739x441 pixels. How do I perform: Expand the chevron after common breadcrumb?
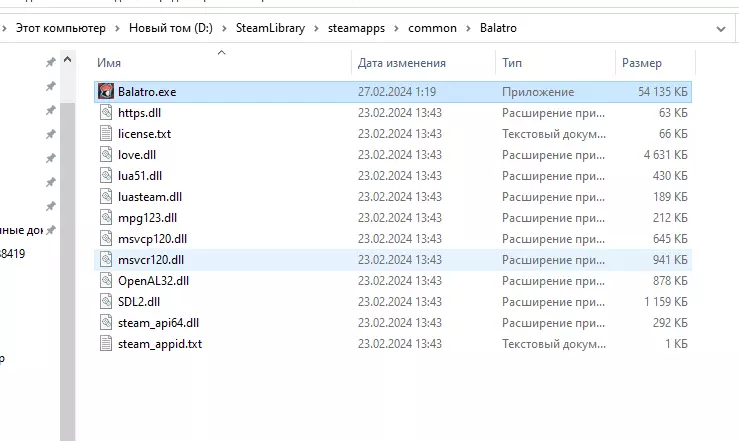pos(468,28)
